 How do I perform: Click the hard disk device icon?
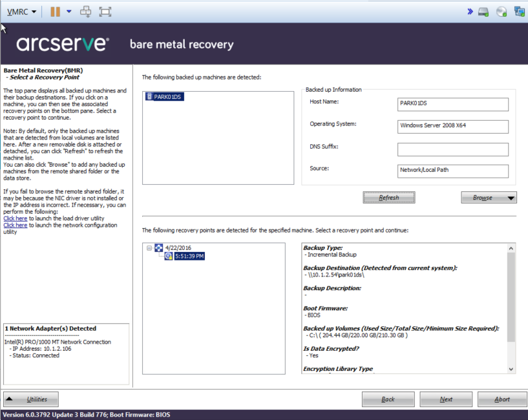point(483,12)
